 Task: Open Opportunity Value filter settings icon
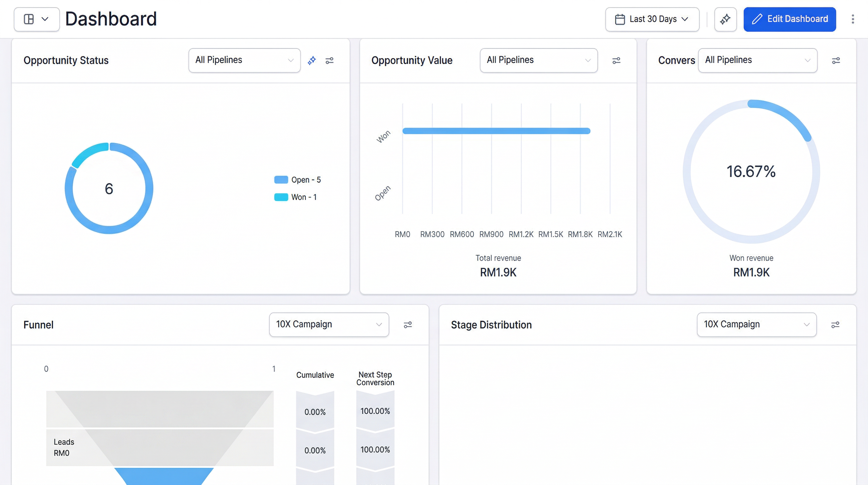pos(616,60)
